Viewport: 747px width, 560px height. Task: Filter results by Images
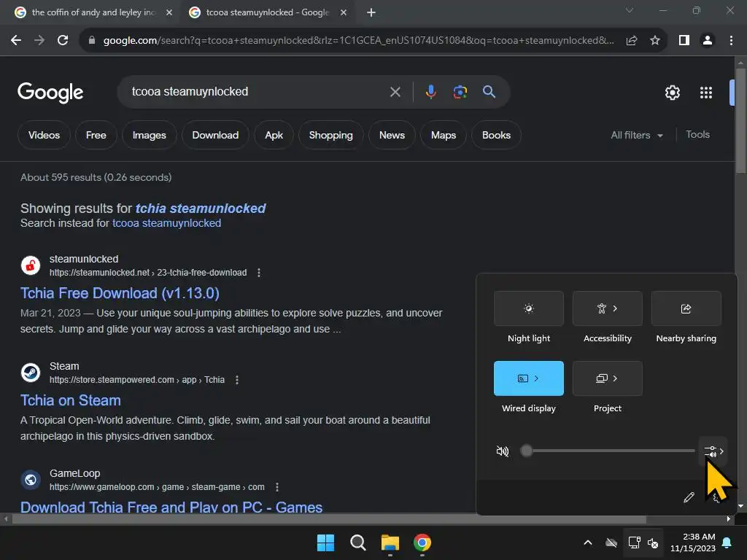[149, 135]
